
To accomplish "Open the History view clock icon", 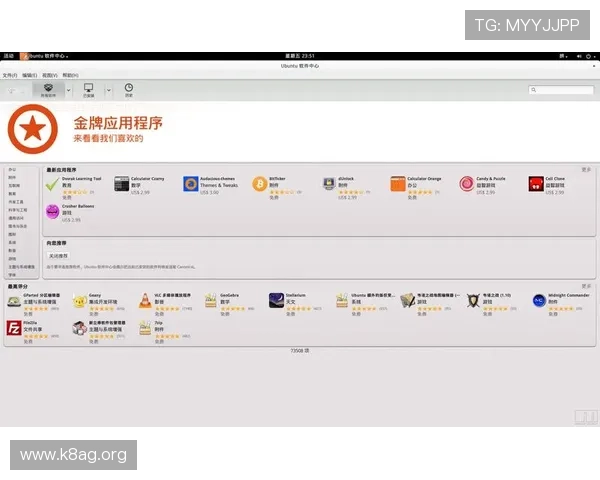I will tap(129, 90).
